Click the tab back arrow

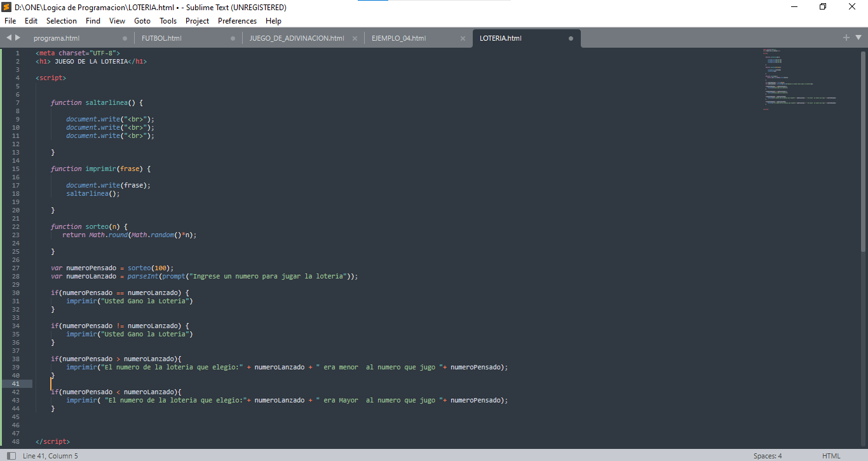(x=9, y=38)
